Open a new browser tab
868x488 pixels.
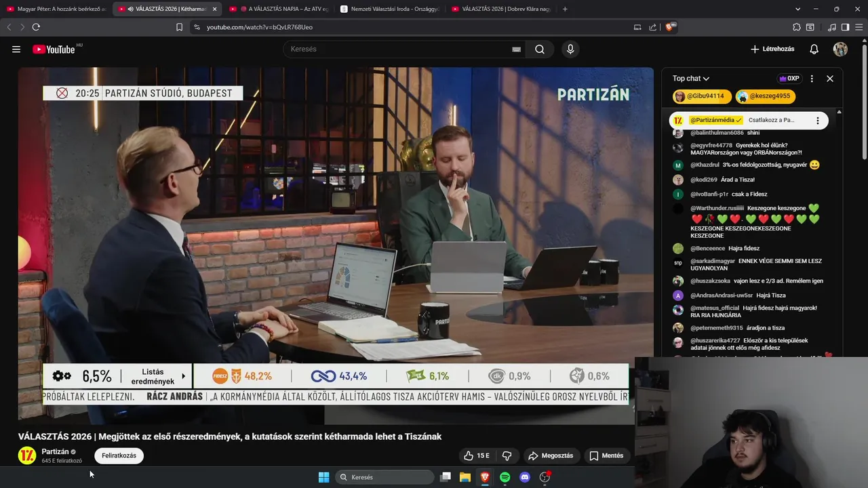(x=565, y=9)
